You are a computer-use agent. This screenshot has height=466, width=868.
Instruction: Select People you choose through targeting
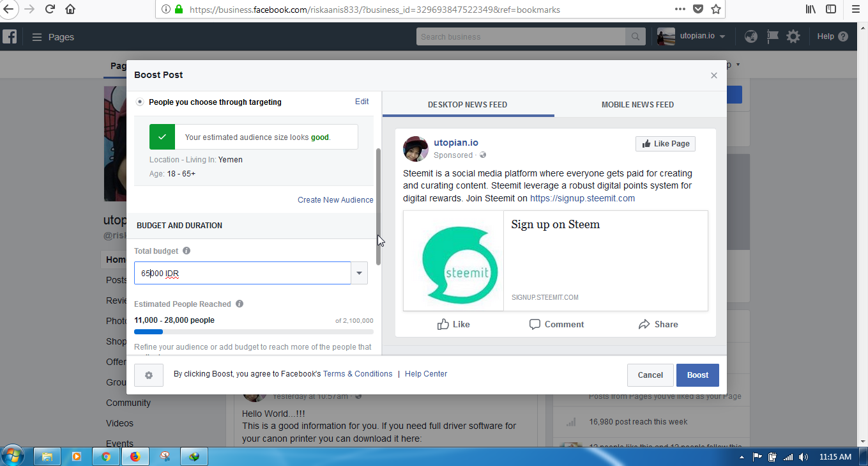tap(140, 102)
